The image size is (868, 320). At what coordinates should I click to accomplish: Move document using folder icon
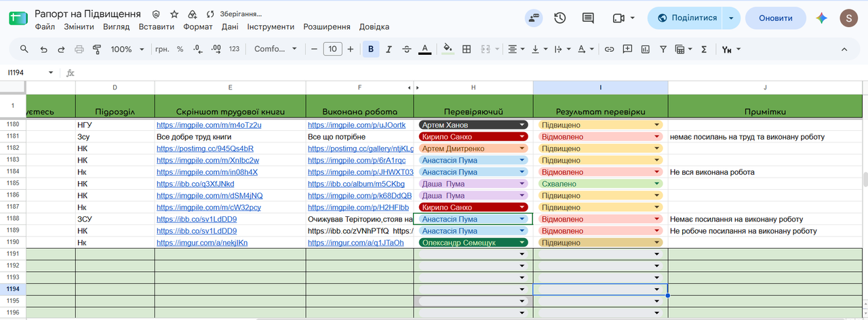193,14
